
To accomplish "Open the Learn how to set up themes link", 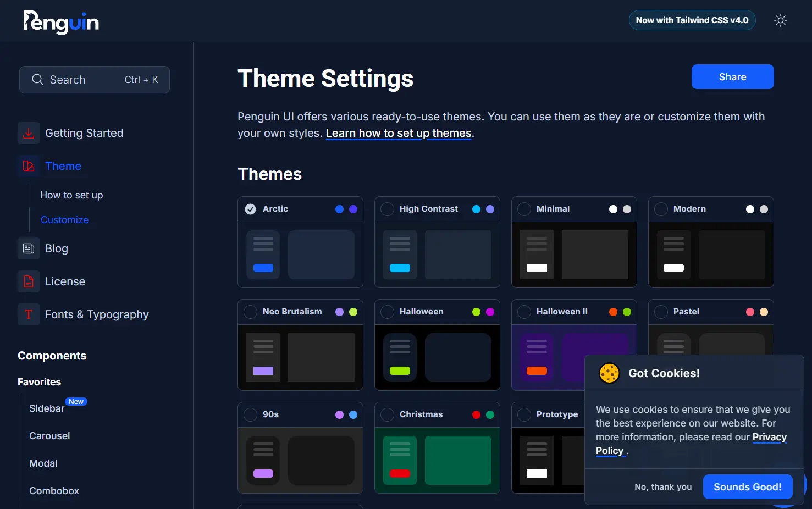I will pos(398,133).
